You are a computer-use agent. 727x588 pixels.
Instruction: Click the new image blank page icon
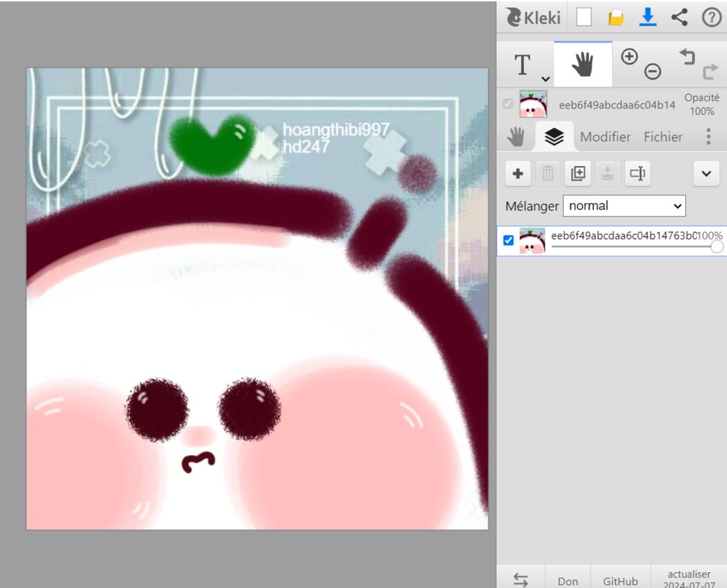click(x=584, y=18)
